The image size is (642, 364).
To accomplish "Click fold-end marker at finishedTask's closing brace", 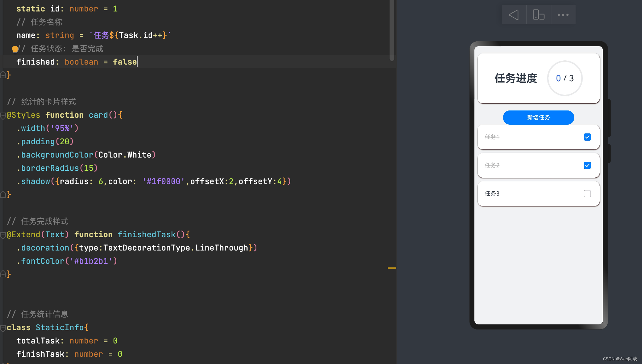I will pos(3,274).
